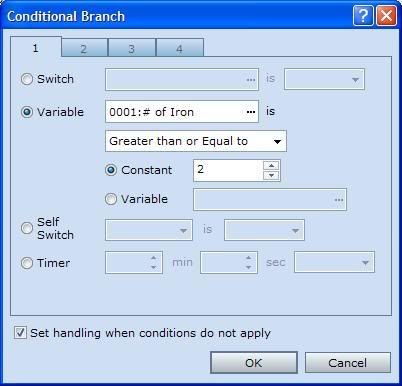Click ellipsis icon in Switch field

point(251,80)
